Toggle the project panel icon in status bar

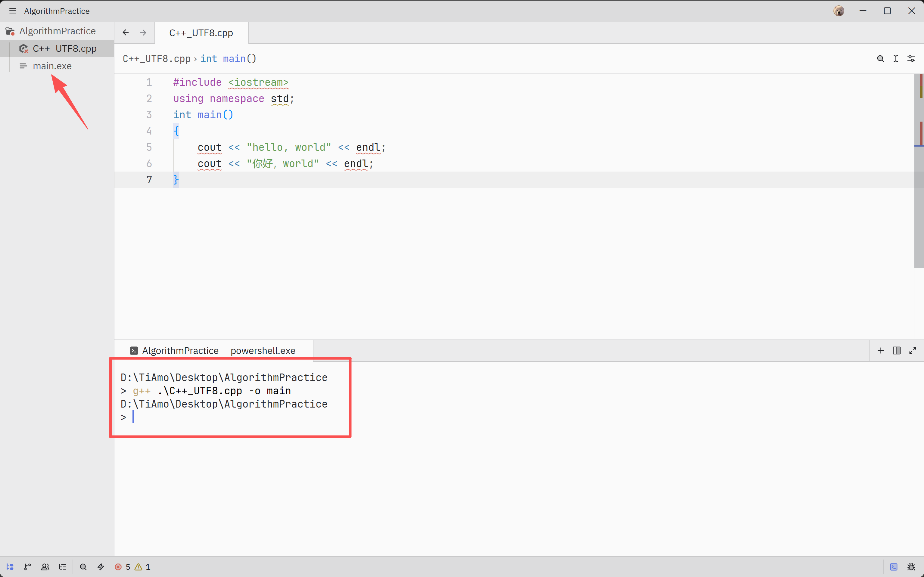coord(10,567)
